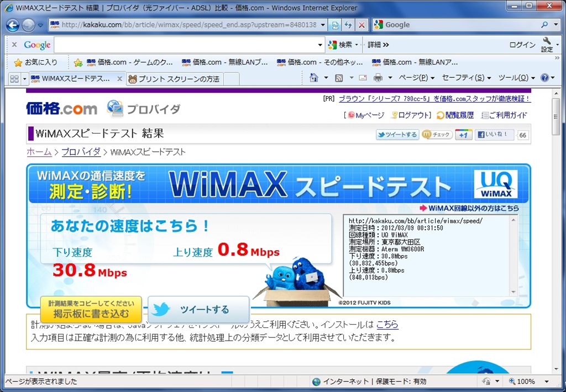Image resolution: width=566 pixels, height=392 pixels.
Task: Click the large ツイートする button with bird
Action: pos(198,309)
